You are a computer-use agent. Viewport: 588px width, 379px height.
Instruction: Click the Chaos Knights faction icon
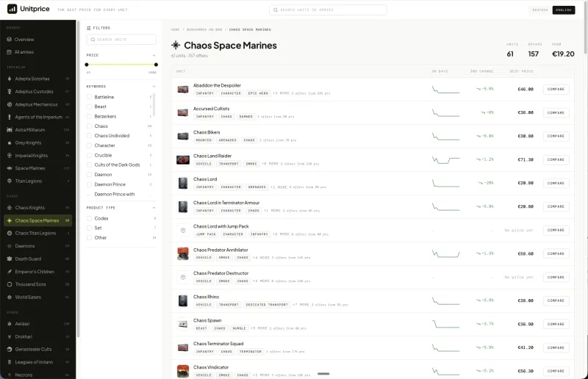(10, 208)
